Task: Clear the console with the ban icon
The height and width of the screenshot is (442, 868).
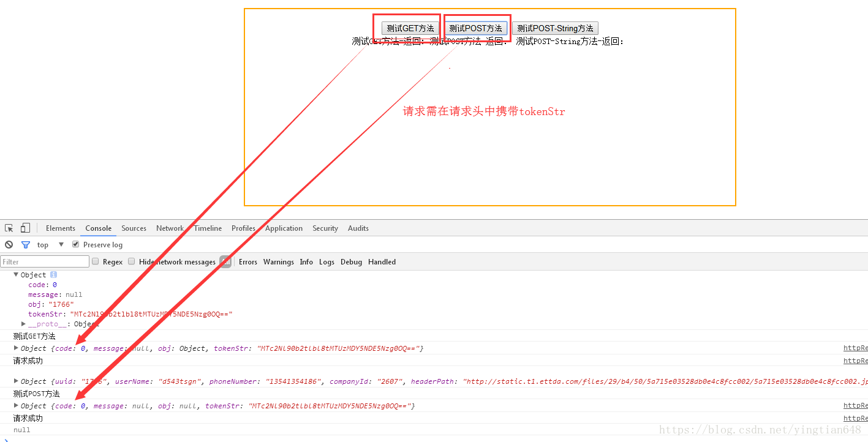Action: point(9,244)
